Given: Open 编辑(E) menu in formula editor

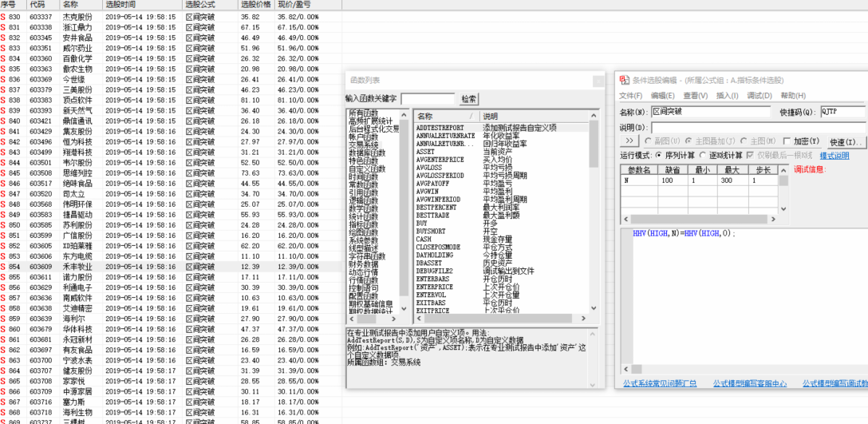Looking at the screenshot, I should (x=663, y=96).
